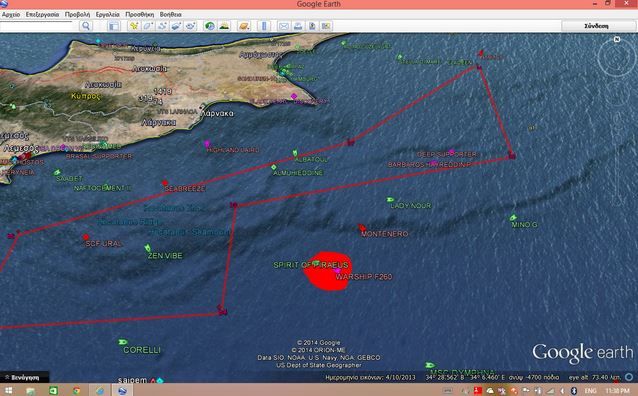Open the Ruler measuring tool

pos(264,26)
